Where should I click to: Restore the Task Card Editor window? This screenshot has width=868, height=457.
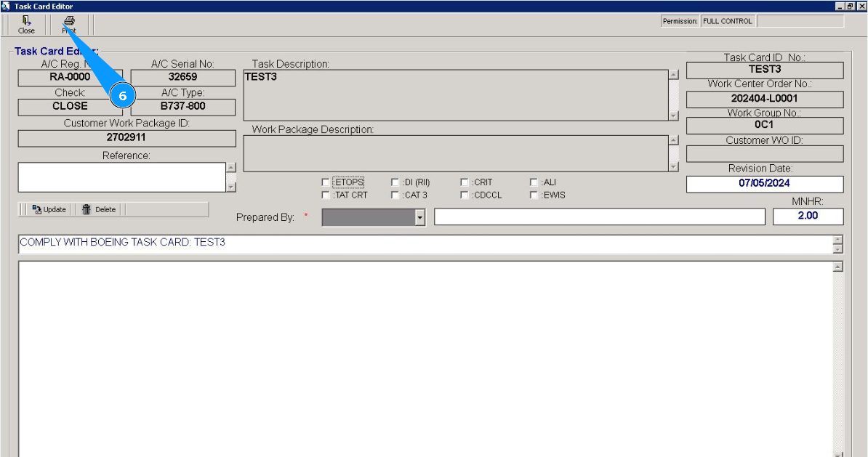pos(851,6)
